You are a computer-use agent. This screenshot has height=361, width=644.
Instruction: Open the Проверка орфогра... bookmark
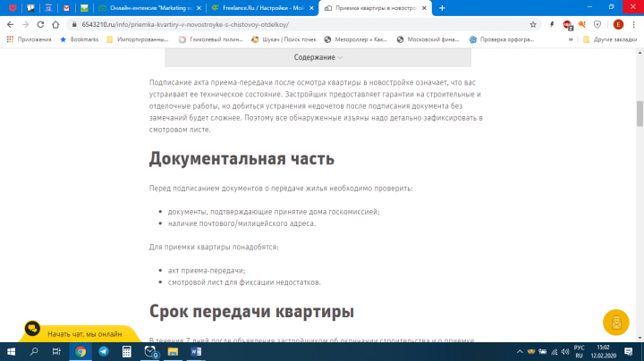[502, 39]
